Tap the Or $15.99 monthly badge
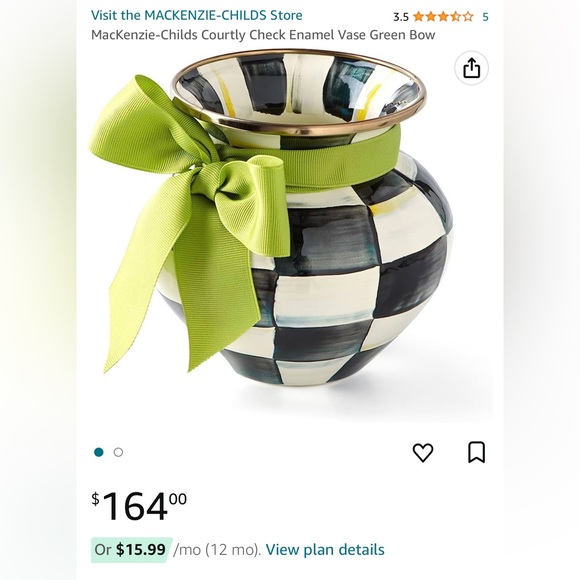The width and height of the screenshot is (580, 580). [x=132, y=550]
